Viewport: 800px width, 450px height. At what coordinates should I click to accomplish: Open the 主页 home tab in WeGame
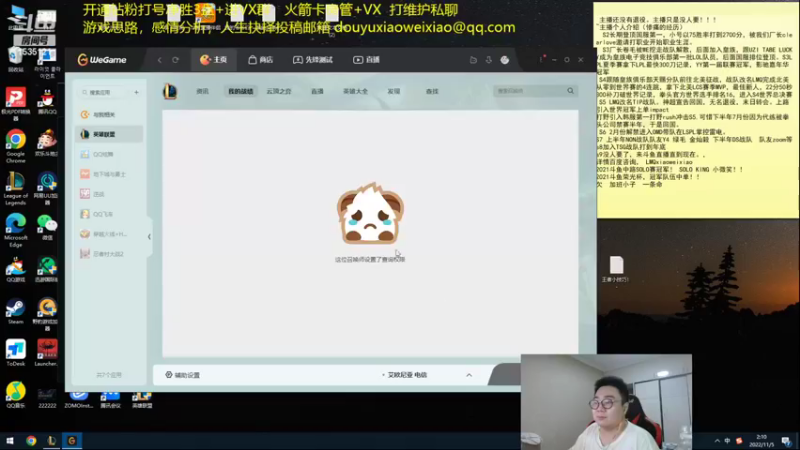pos(213,60)
